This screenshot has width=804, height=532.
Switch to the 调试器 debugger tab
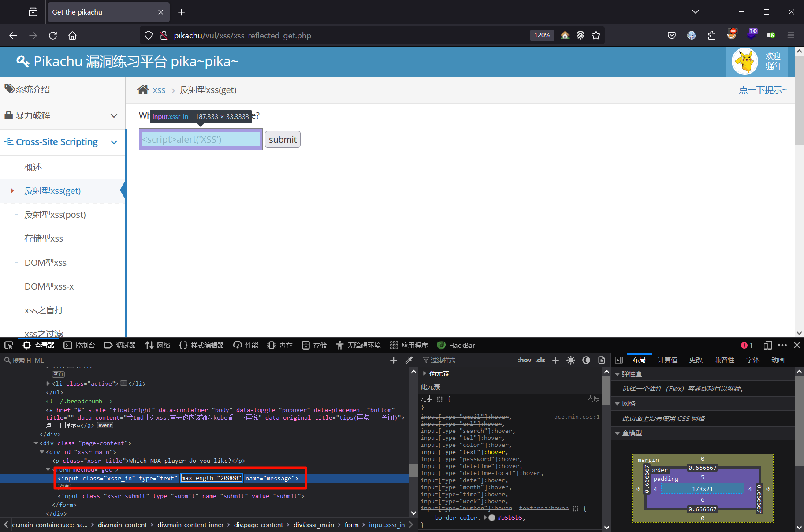pyautogui.click(x=120, y=345)
